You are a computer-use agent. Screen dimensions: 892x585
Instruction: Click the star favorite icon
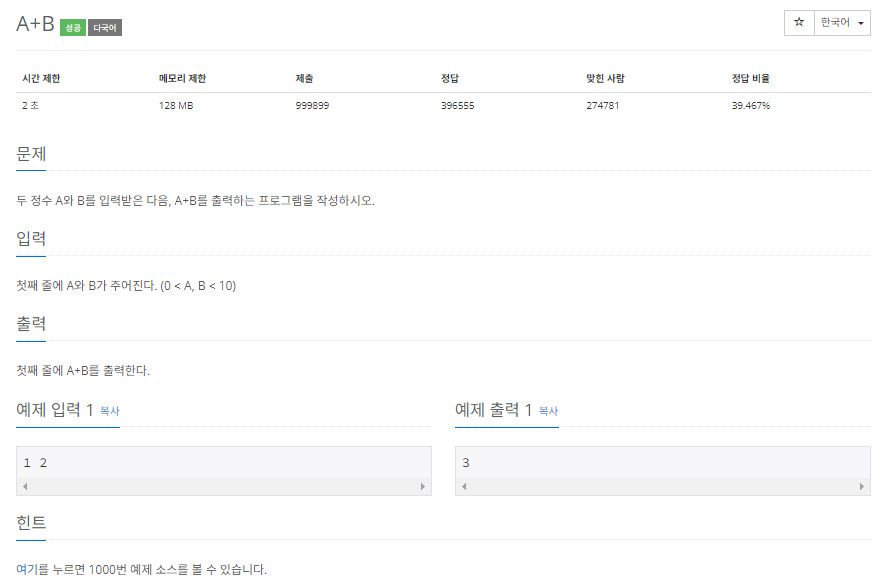[x=799, y=23]
